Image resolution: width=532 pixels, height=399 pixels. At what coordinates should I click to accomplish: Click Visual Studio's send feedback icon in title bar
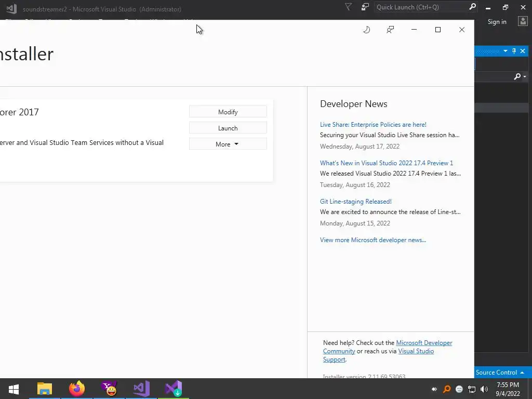pos(365,7)
